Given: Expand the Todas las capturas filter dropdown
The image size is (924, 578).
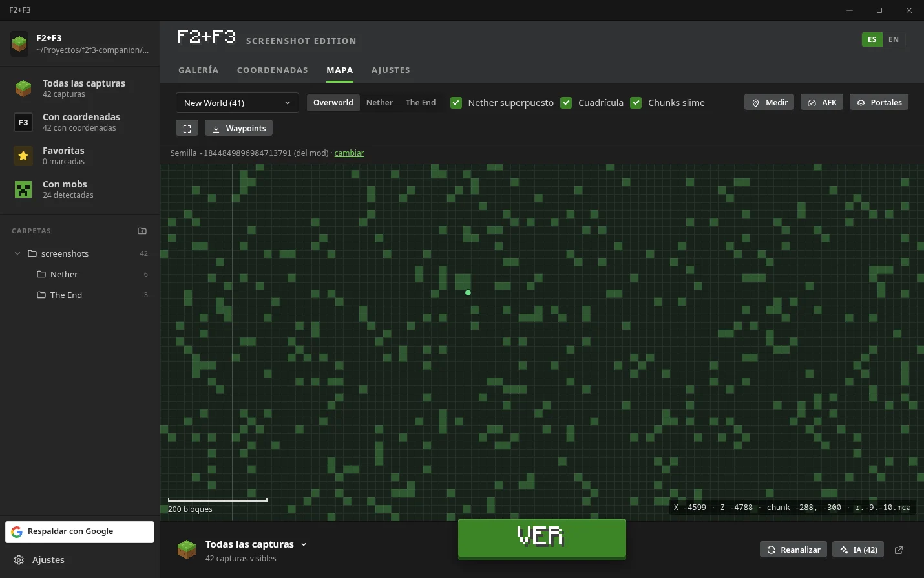Looking at the screenshot, I should [x=256, y=544].
